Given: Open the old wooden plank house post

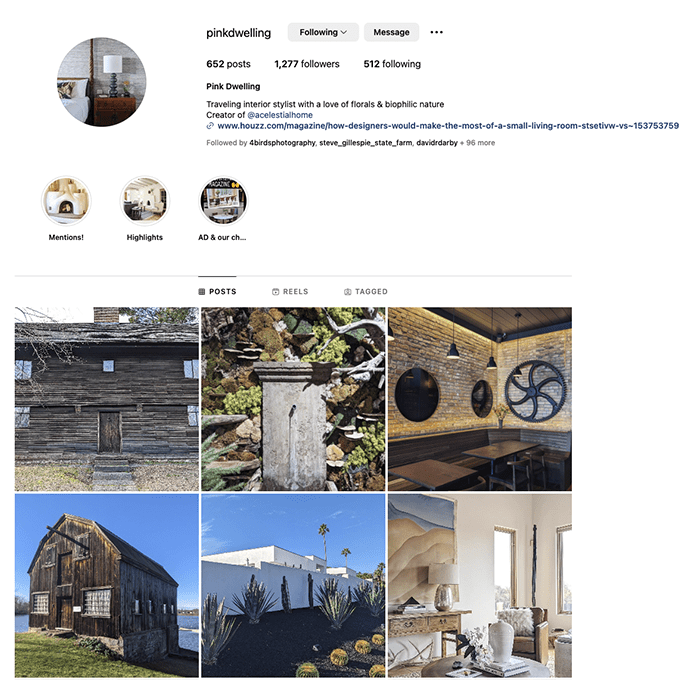Looking at the screenshot, I should coord(107,399).
